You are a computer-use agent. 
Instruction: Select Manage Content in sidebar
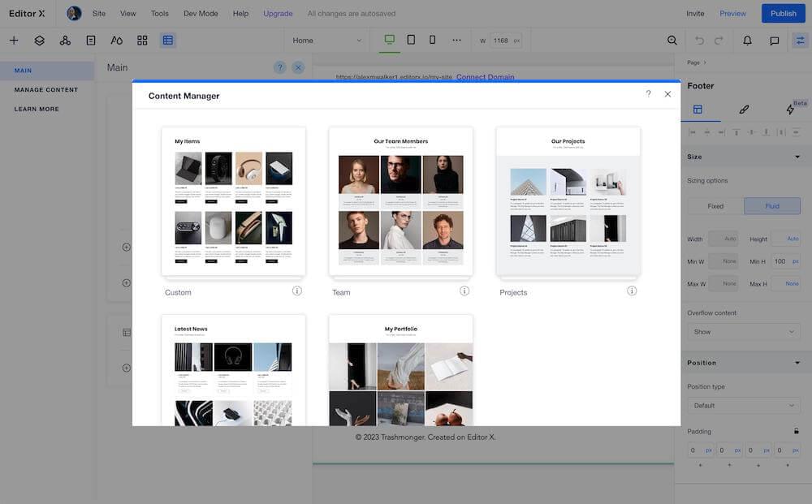(x=46, y=90)
